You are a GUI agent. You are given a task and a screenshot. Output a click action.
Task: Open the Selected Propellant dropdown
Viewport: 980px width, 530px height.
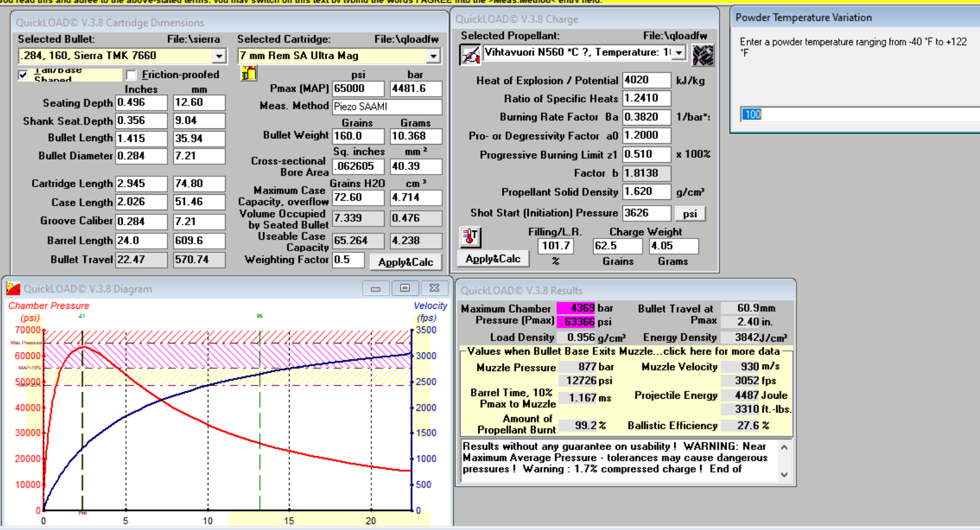pyautogui.click(x=679, y=53)
